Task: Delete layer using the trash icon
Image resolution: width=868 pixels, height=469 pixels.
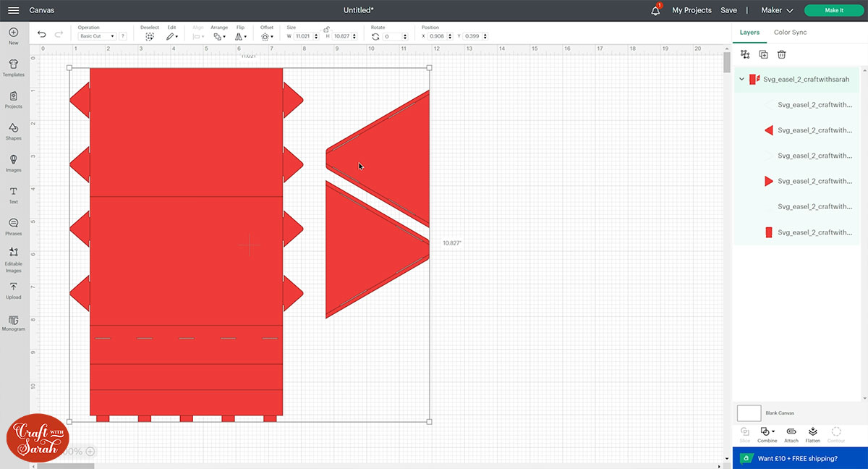Action: point(781,54)
